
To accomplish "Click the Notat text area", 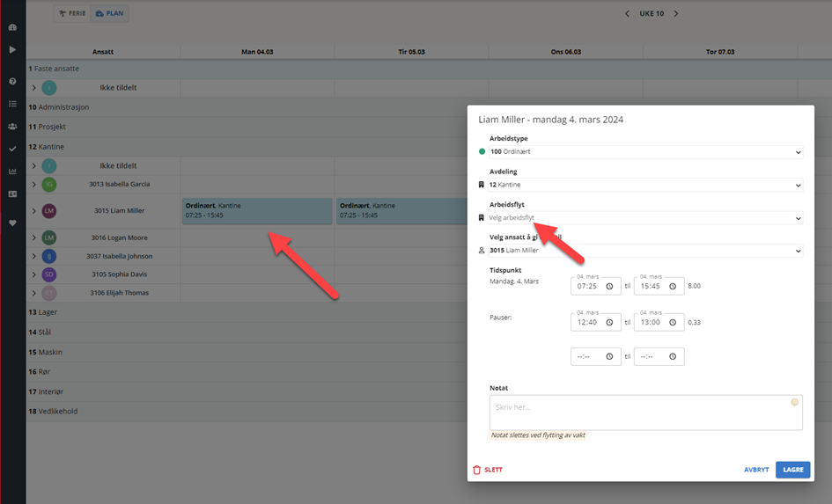I will click(x=645, y=413).
